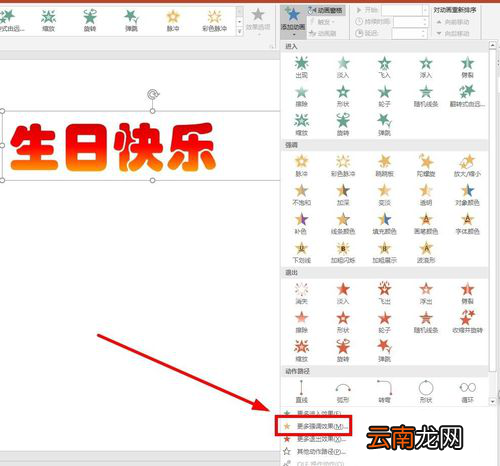Select the 直线 (Line) motion path
The width and height of the screenshot is (500, 466).
coord(301,391)
